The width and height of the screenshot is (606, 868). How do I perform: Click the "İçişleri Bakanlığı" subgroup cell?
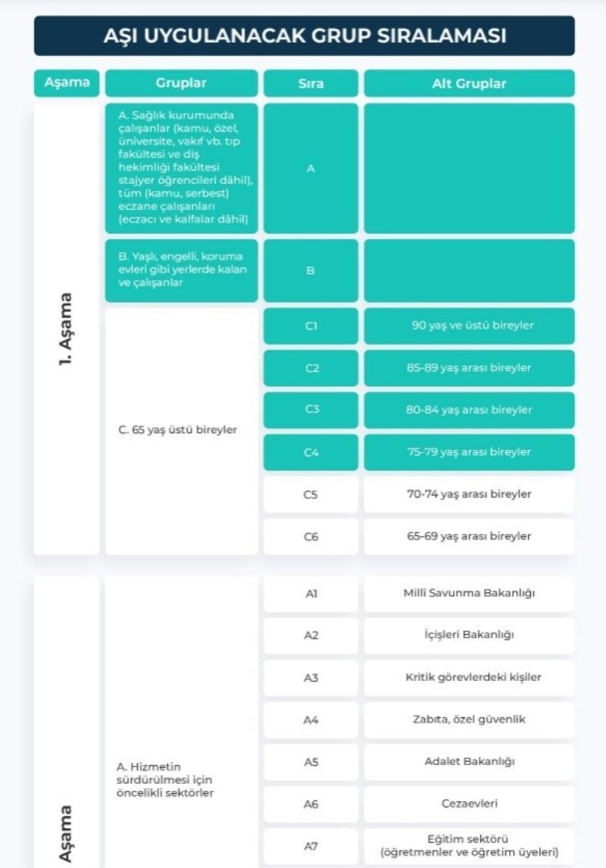pyautogui.click(x=469, y=635)
